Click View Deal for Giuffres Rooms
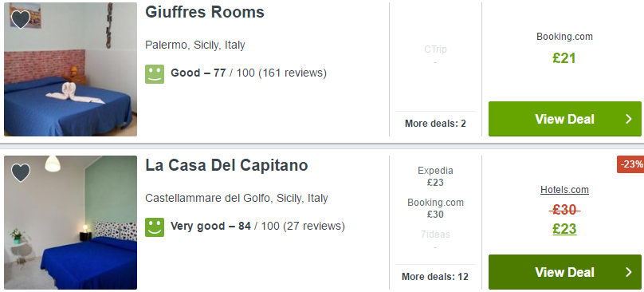Screen dimensions: 644x292 [x=565, y=119]
